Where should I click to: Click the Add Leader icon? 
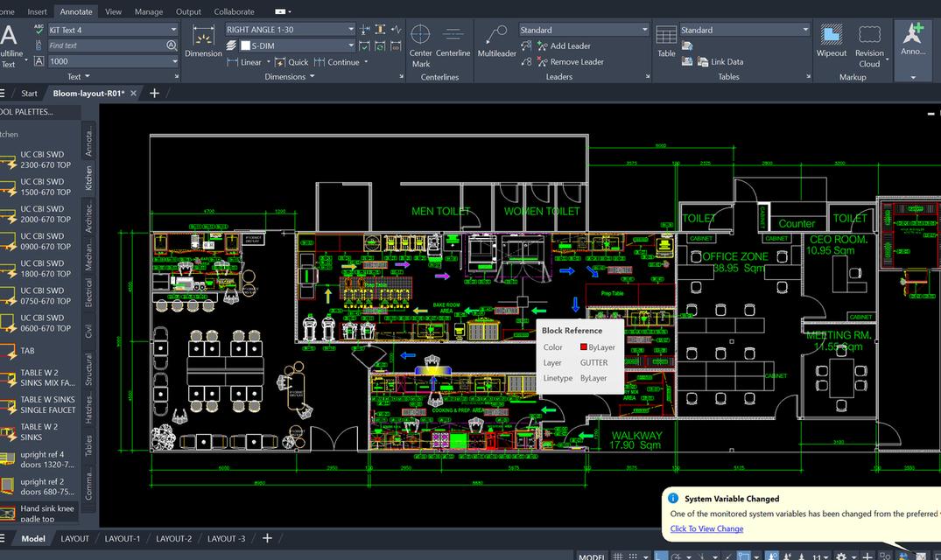(x=544, y=45)
